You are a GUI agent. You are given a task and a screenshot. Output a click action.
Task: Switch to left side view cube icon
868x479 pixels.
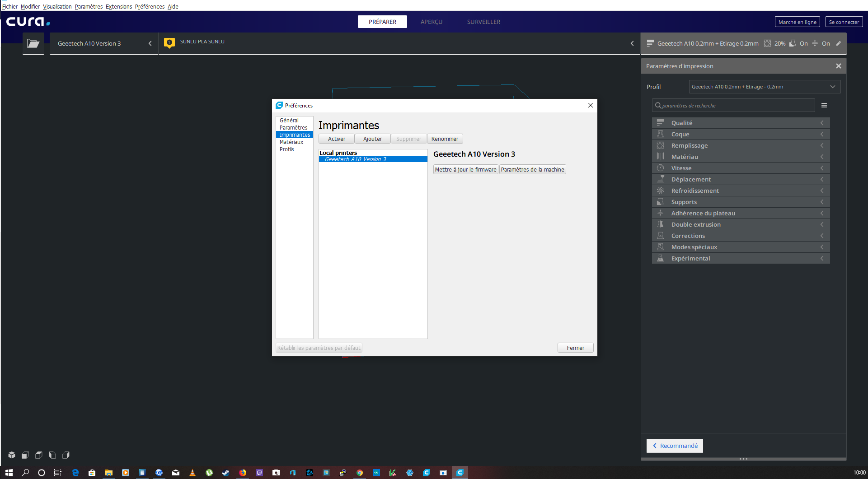(52, 455)
